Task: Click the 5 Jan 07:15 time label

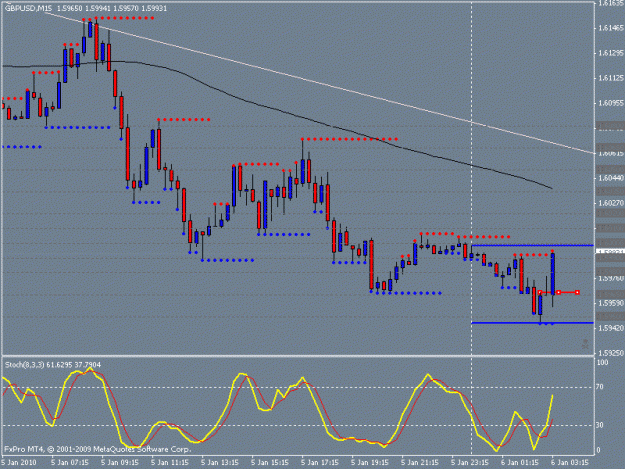Action: coord(70,463)
